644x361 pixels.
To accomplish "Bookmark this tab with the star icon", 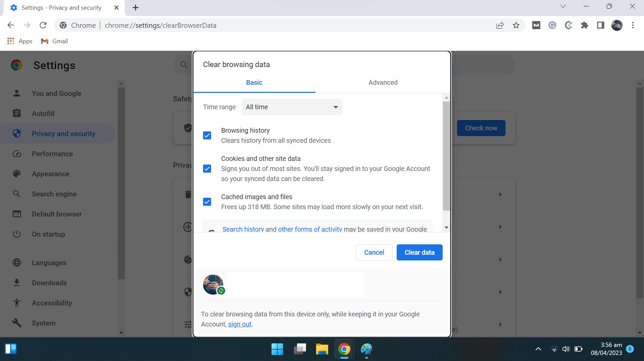I will [x=516, y=25].
